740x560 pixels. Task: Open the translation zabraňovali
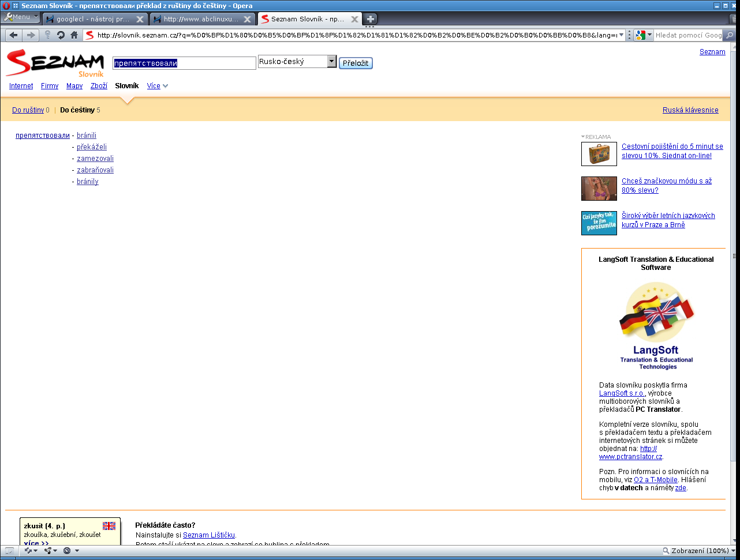[x=95, y=170]
